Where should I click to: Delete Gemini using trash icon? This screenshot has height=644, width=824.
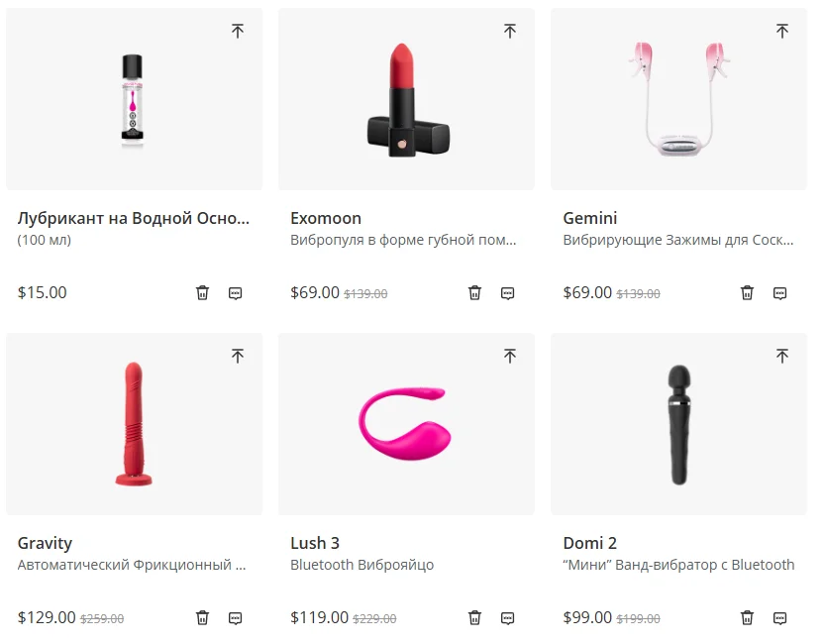[747, 293]
